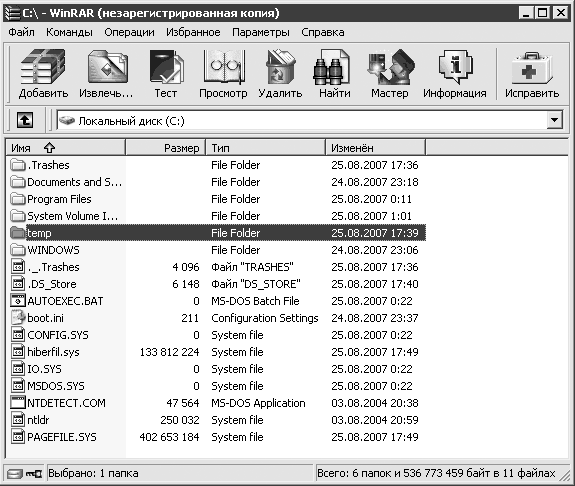Click the Удалить (Delete) trash icon
The height and width of the screenshot is (486, 575).
(280, 67)
